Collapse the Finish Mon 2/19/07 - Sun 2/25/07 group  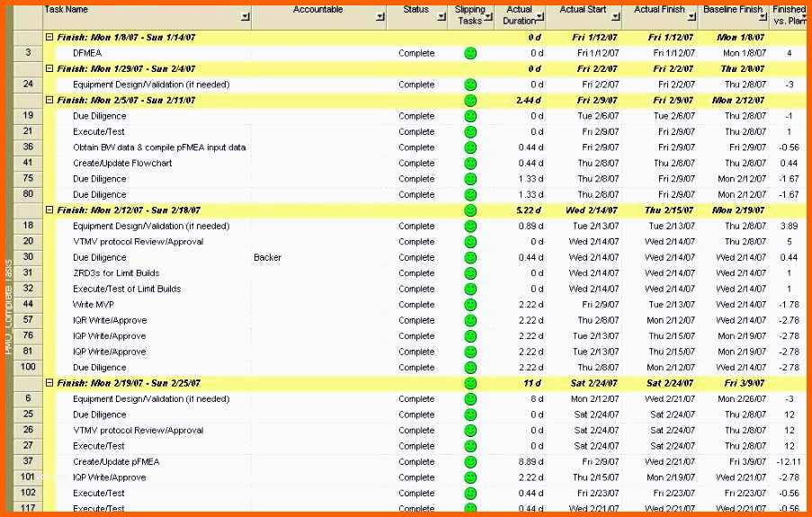point(49,383)
